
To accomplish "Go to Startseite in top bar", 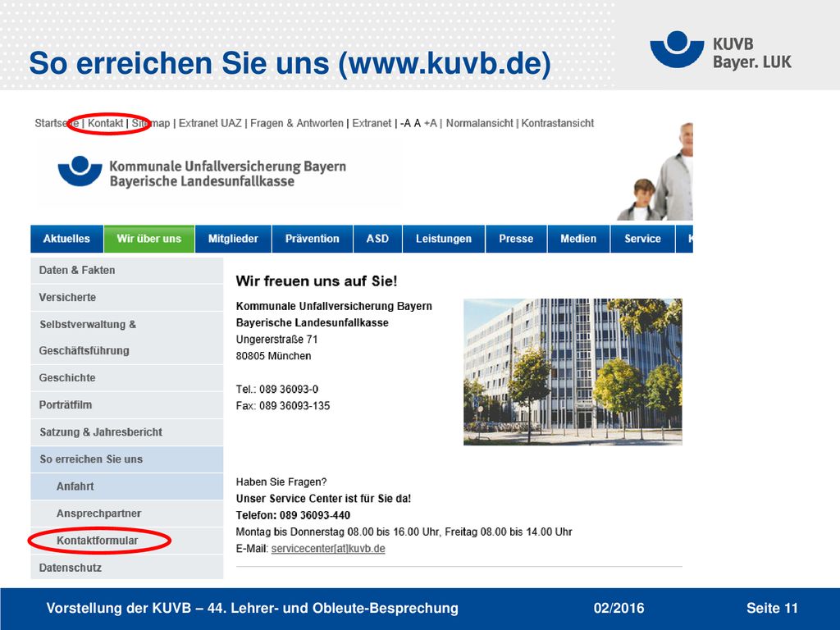I will [x=57, y=123].
